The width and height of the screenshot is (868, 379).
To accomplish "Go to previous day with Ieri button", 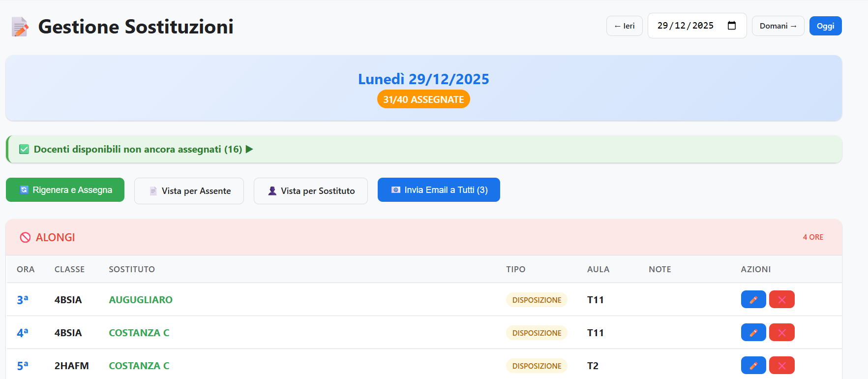I will [624, 26].
